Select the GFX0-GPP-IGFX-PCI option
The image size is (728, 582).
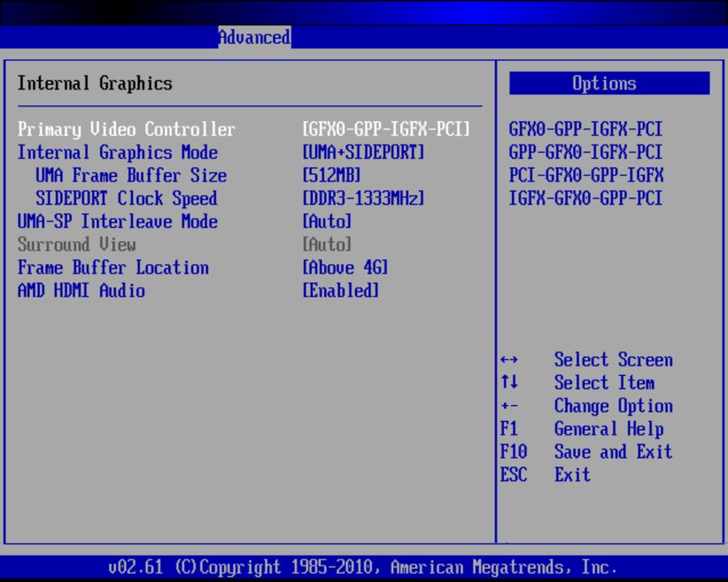[585, 129]
